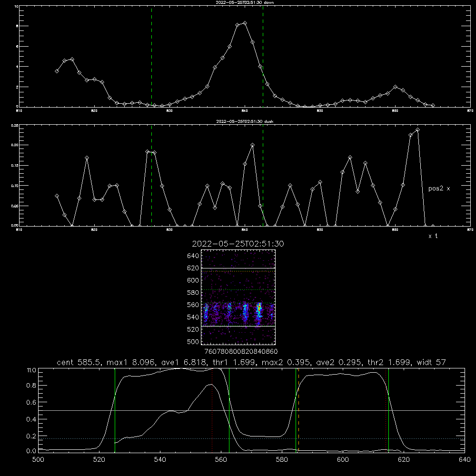Screen dimensions: 476x476
Task: Click the spectrogram image
Action: point(238,297)
